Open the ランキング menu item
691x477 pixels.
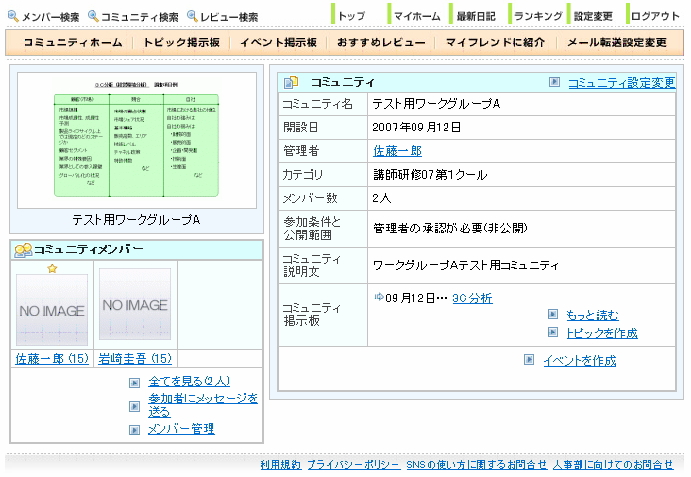point(538,17)
